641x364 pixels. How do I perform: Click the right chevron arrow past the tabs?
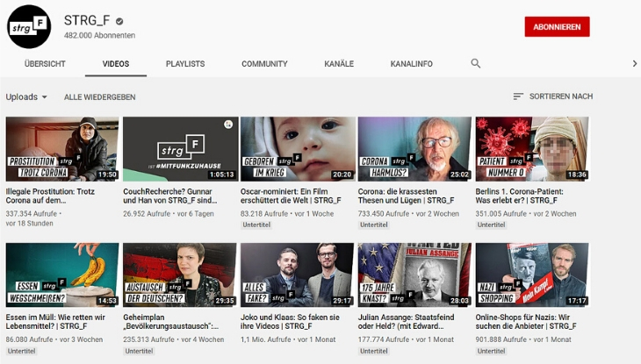point(635,63)
